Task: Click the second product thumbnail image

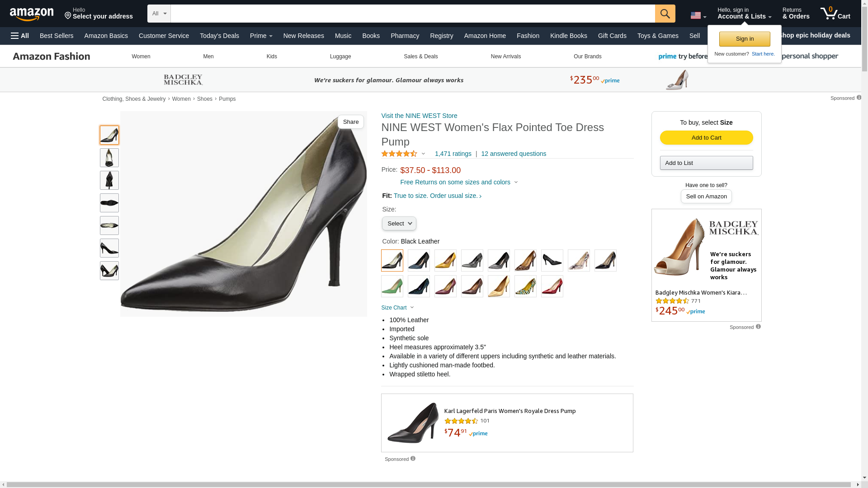Action: pos(109,158)
